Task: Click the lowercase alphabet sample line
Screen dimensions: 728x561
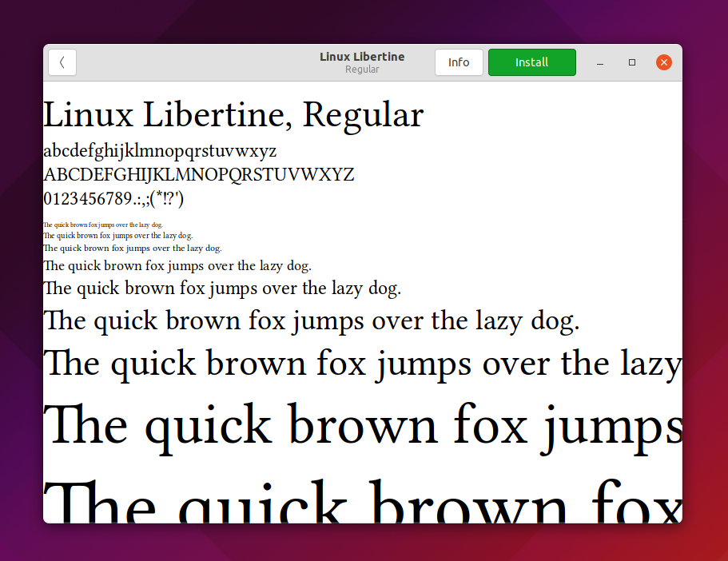Action: (160, 151)
